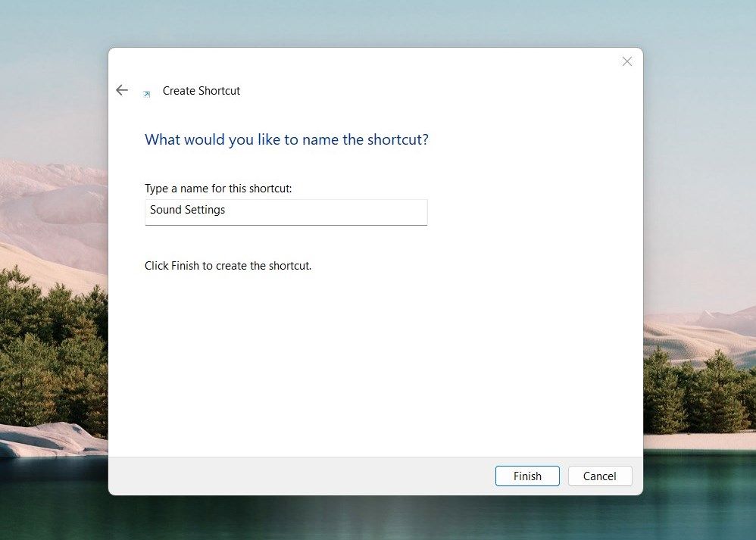Cancel the shortcut creation

(x=599, y=476)
